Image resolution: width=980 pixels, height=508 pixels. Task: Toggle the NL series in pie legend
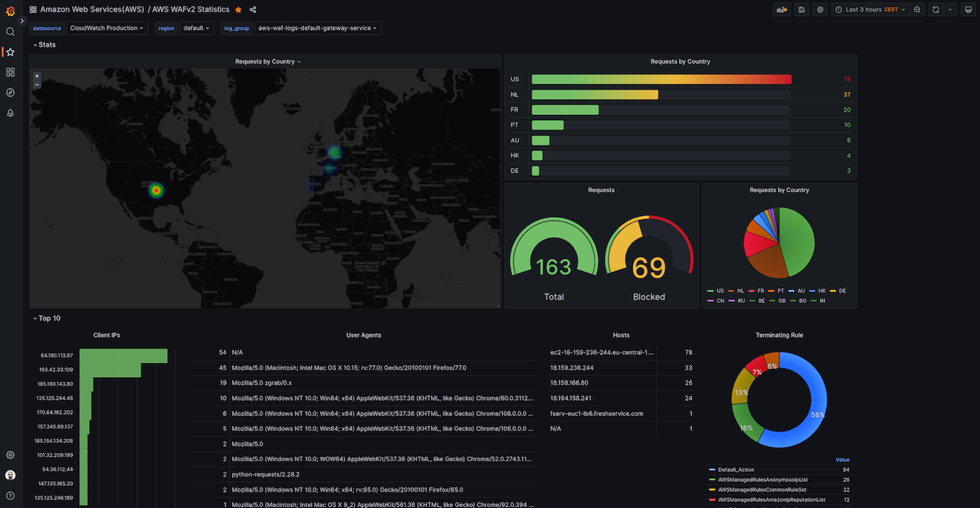click(x=736, y=291)
